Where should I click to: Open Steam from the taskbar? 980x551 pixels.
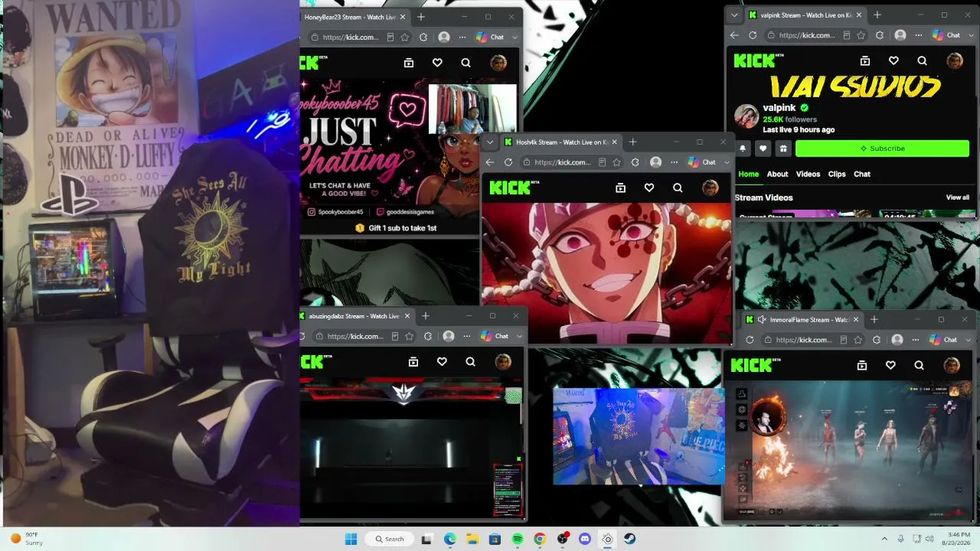pyautogui.click(x=629, y=539)
